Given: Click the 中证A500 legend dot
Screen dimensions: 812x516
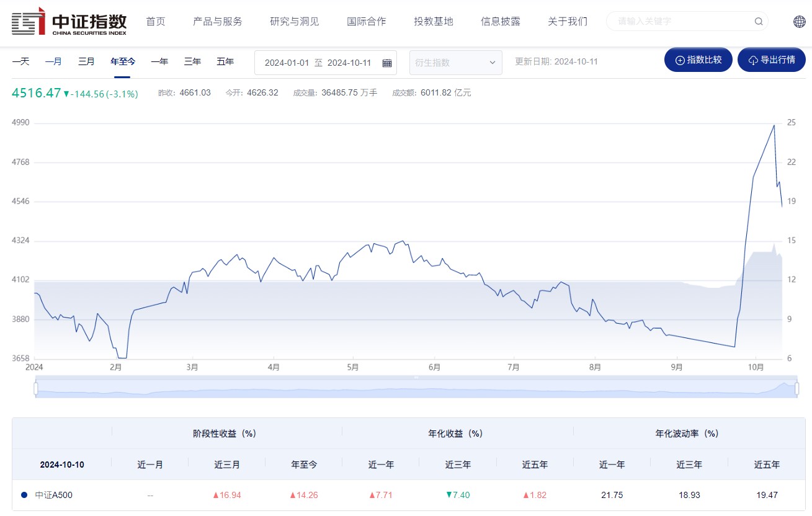Looking at the screenshot, I should point(24,495).
